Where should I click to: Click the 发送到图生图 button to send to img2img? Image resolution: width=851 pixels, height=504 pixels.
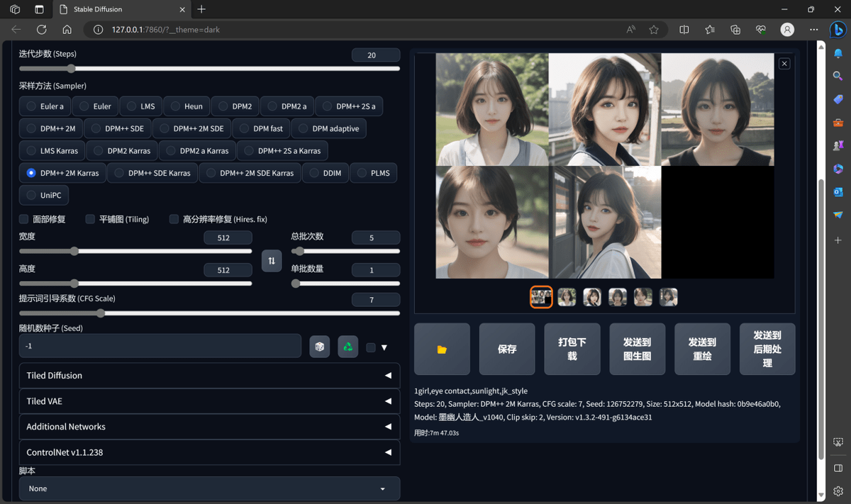[637, 349]
